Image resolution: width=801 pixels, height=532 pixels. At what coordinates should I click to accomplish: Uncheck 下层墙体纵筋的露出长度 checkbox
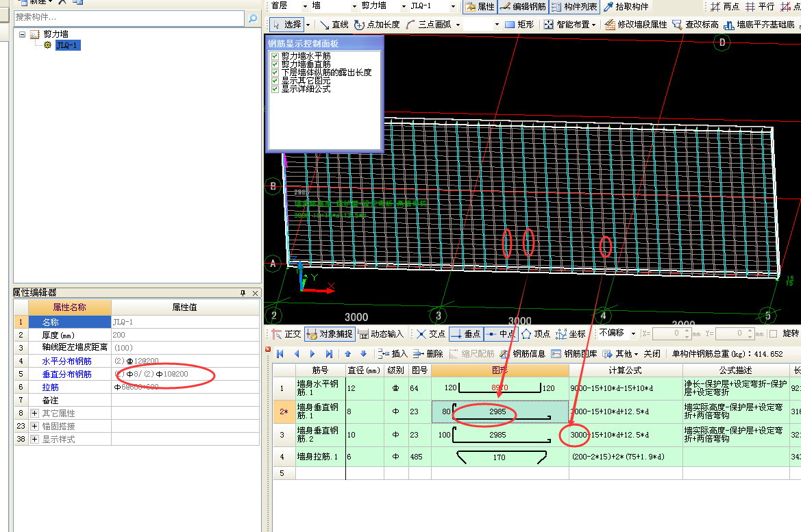(x=275, y=73)
